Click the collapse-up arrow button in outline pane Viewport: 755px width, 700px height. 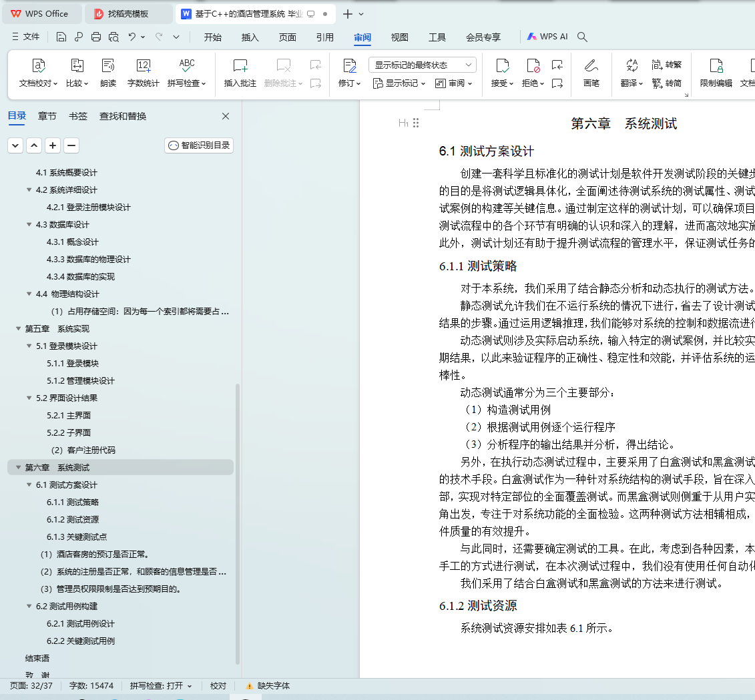[33, 145]
